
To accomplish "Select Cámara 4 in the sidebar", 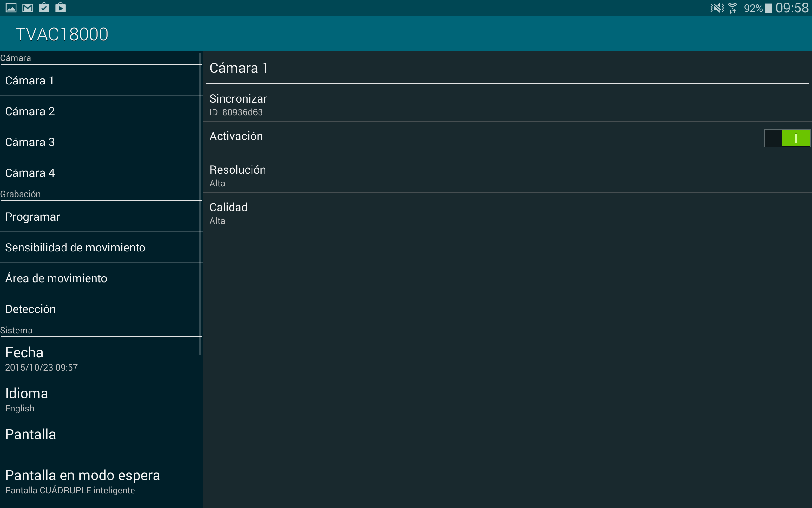I will 101,173.
